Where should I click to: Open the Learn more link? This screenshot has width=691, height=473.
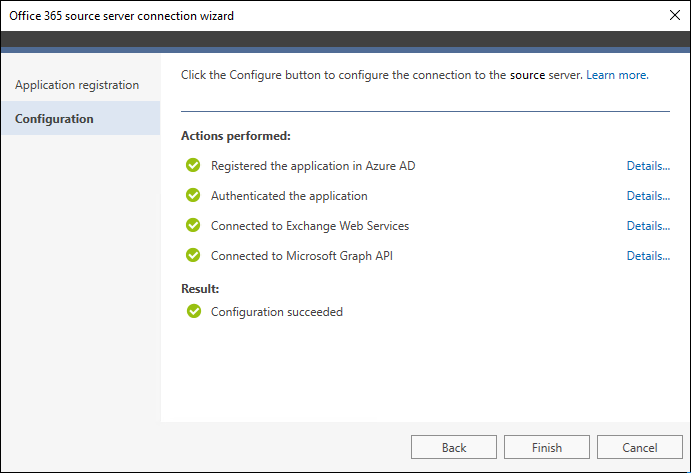pos(617,75)
